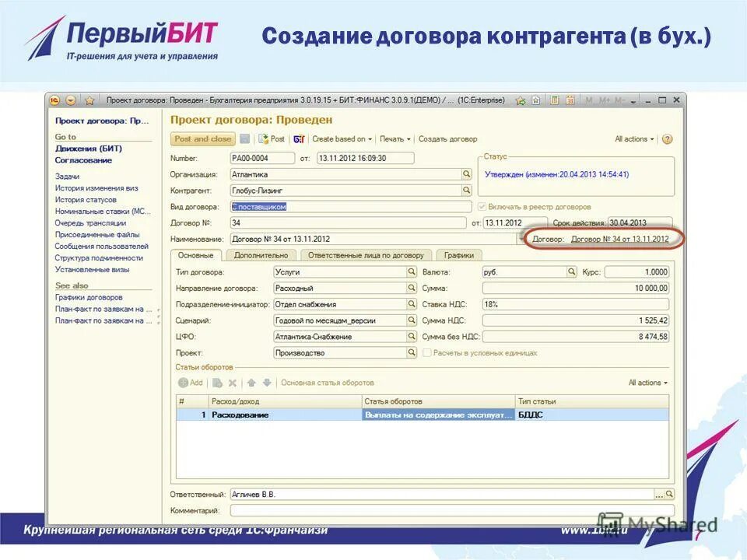Screen dimensions: 747x560
Task: Add to favorites with title bar star
Action: pyautogui.click(x=89, y=100)
